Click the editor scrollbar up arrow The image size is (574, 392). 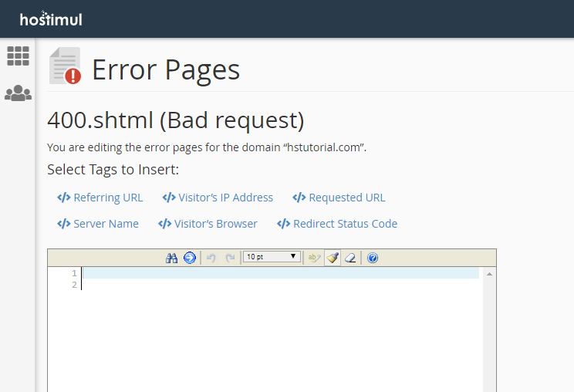pyautogui.click(x=489, y=274)
